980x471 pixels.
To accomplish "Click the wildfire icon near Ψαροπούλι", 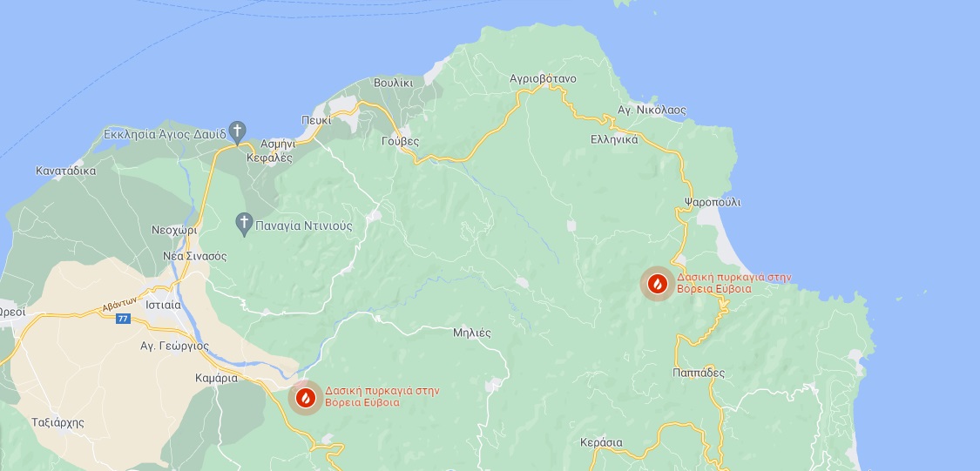I will pyautogui.click(x=657, y=284).
